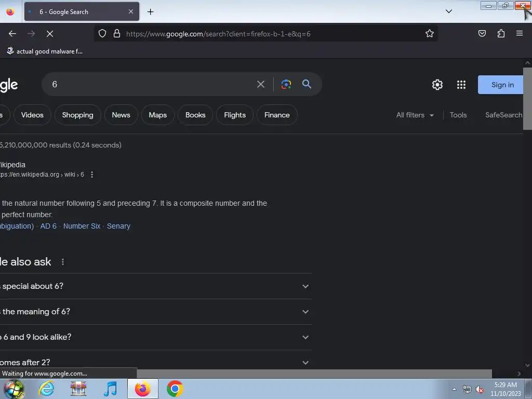
Task: Click the Firefox View icon in tab bar
Action: (x=10, y=12)
